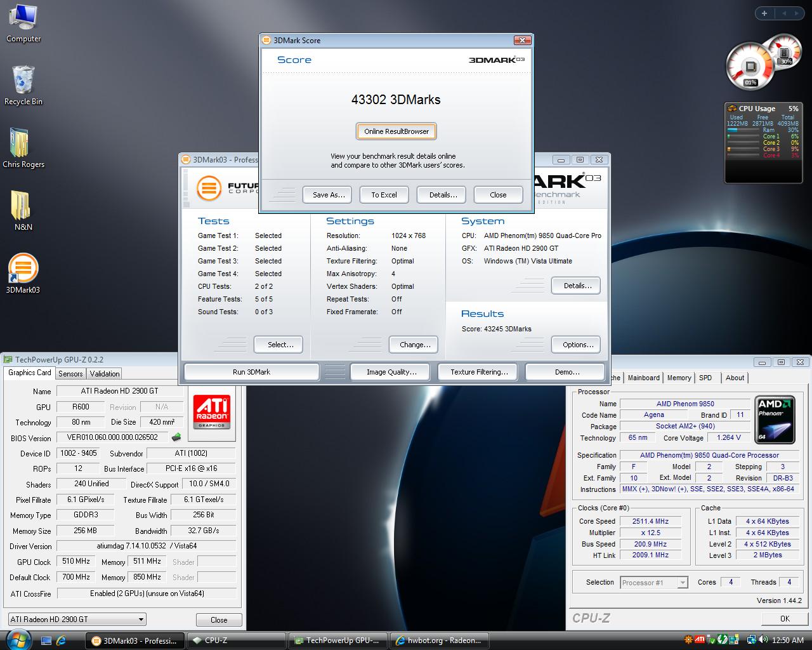Switch to CPU-Z in the taskbar
Viewport: 812px width, 650px height.
[237, 640]
